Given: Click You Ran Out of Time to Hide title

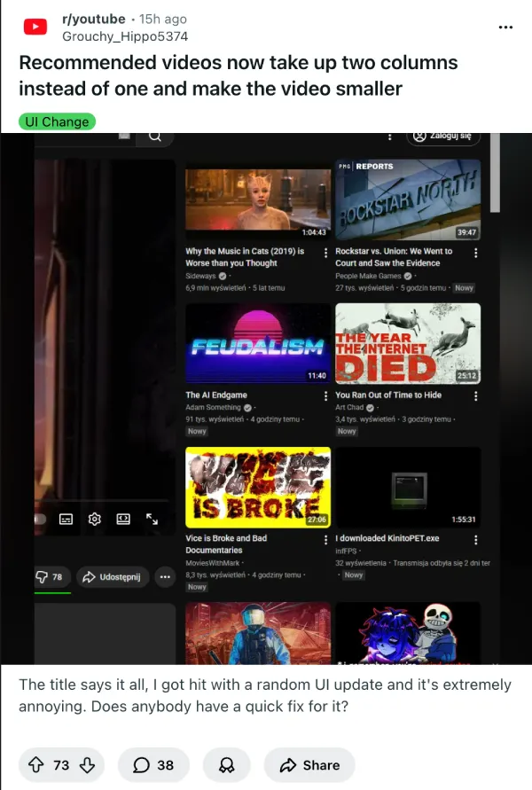Looking at the screenshot, I should coord(388,395).
